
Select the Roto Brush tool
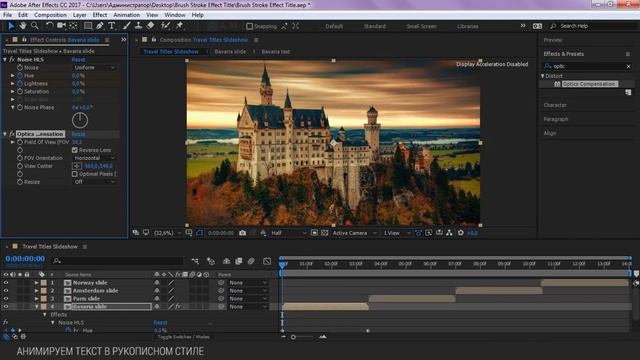point(165,26)
